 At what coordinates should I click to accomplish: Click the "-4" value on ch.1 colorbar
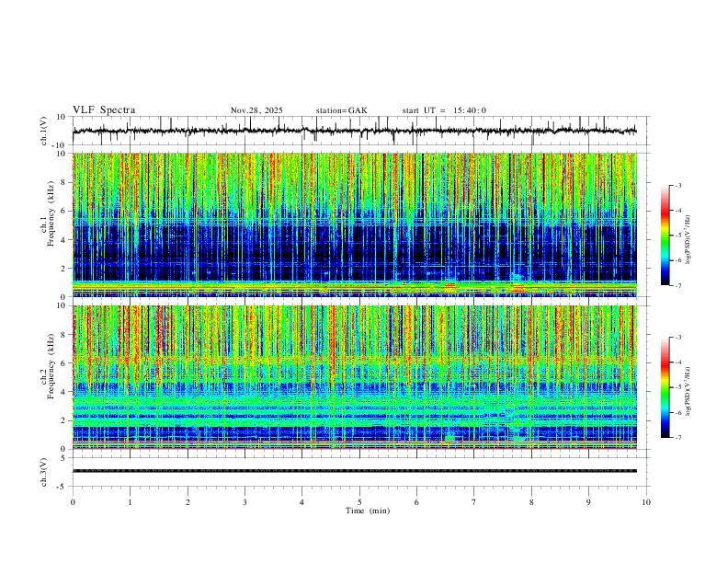pyautogui.click(x=678, y=211)
